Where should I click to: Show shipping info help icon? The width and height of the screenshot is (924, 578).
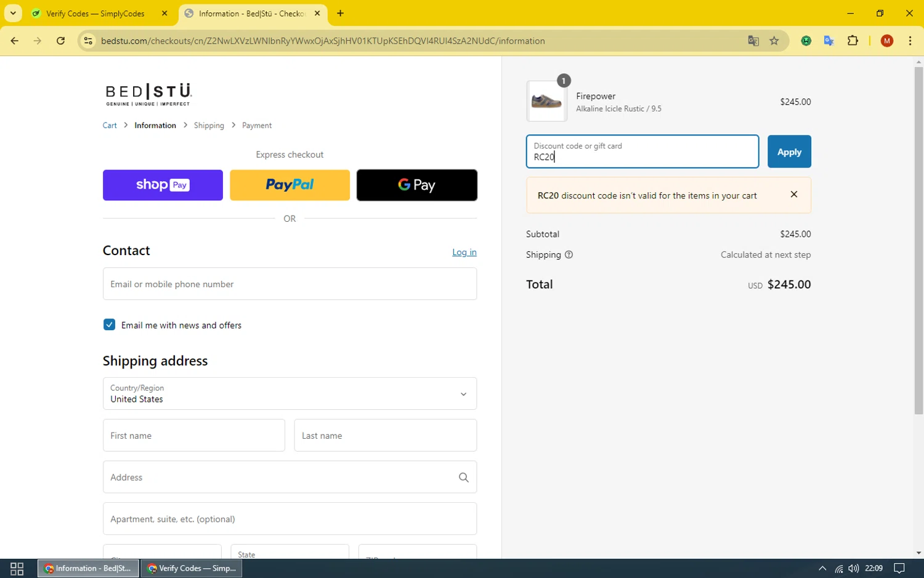pos(569,254)
